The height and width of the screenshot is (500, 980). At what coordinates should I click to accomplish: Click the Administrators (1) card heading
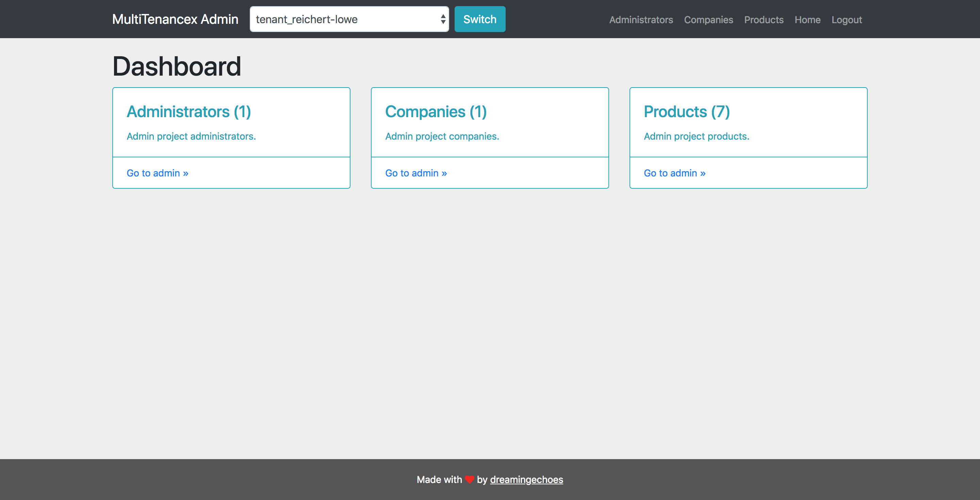(189, 112)
